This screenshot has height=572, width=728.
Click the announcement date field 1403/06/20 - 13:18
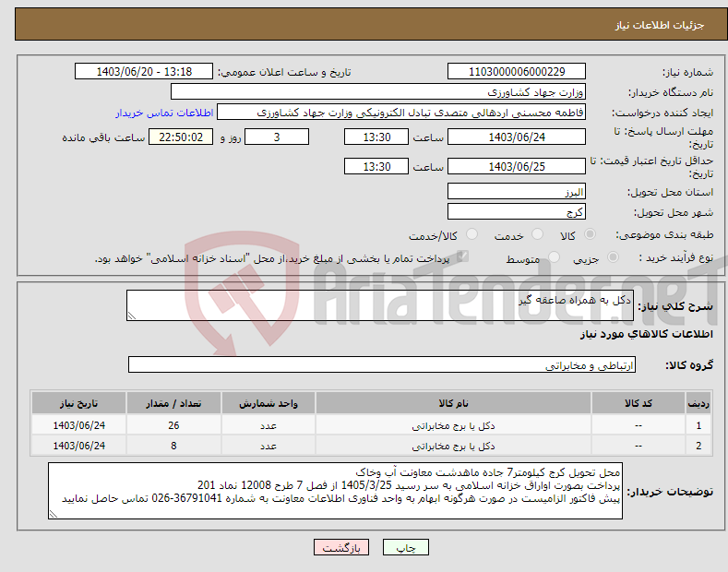(144, 72)
